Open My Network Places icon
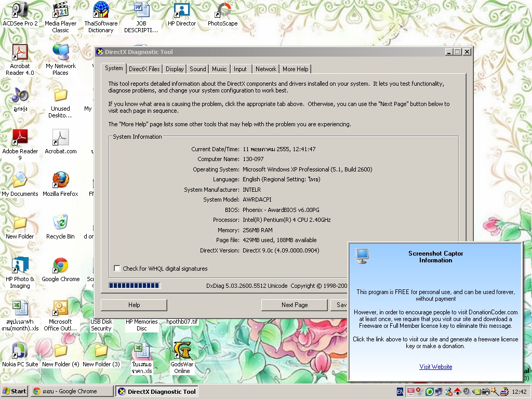The height and width of the screenshot is (399, 532). [x=60, y=60]
